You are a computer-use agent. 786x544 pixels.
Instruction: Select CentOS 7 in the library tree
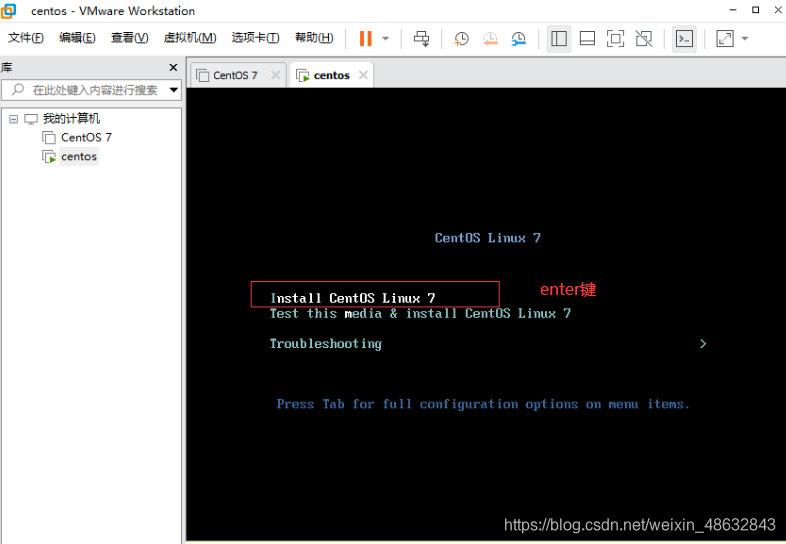click(86, 137)
